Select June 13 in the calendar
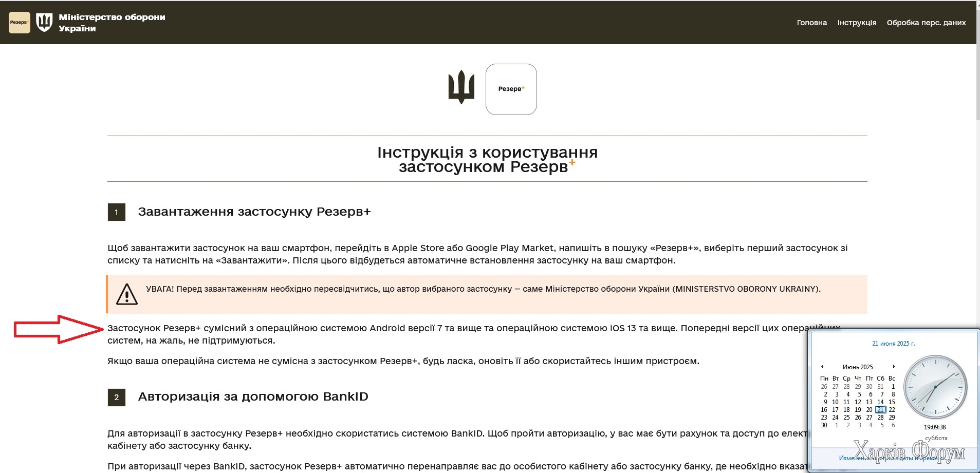This screenshot has height=473, width=980. 869,402
